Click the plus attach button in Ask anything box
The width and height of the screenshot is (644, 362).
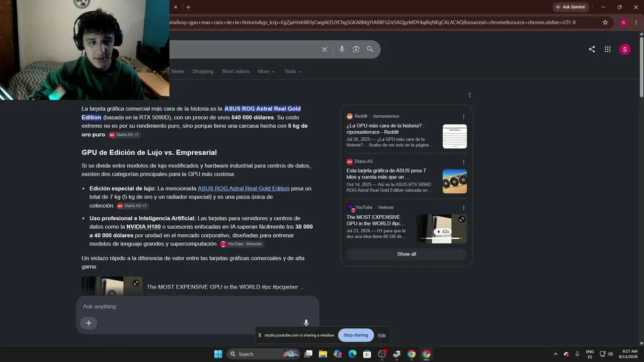click(x=89, y=323)
